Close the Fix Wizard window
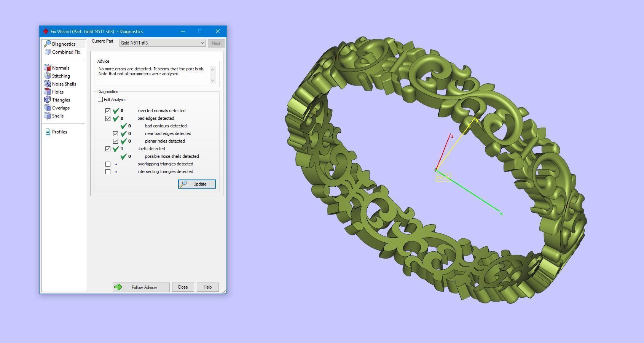 click(218, 31)
